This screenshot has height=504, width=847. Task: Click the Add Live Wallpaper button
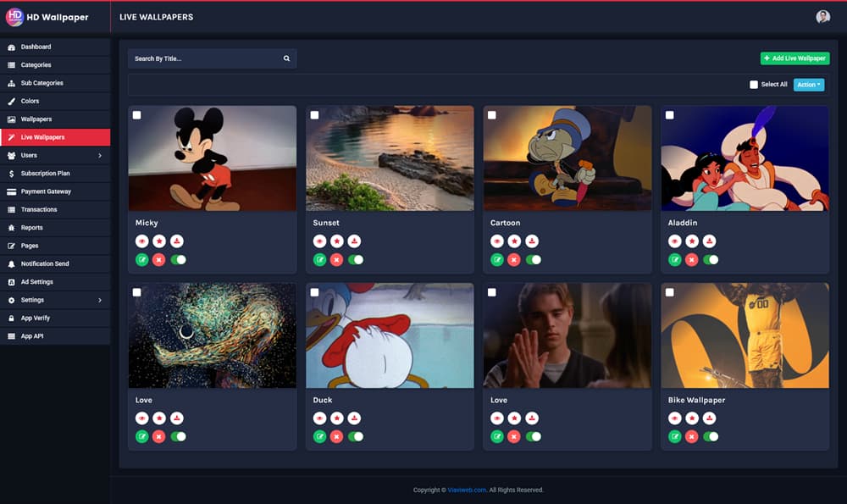(x=794, y=58)
